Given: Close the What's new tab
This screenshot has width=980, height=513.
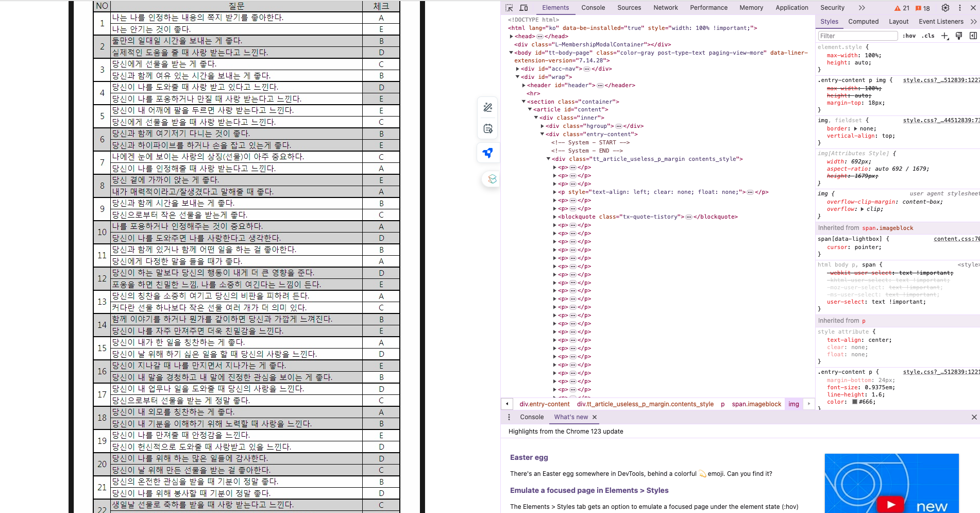Looking at the screenshot, I should coord(595,417).
